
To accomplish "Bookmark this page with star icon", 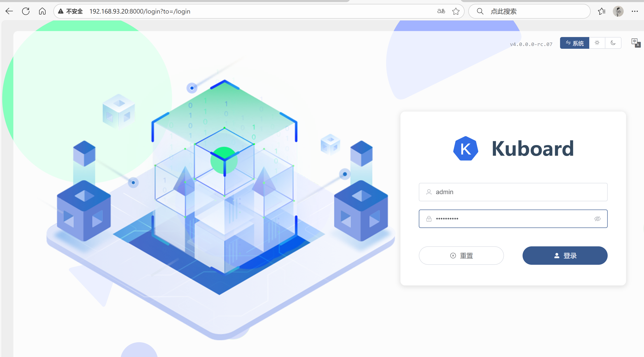I will 456,11.
